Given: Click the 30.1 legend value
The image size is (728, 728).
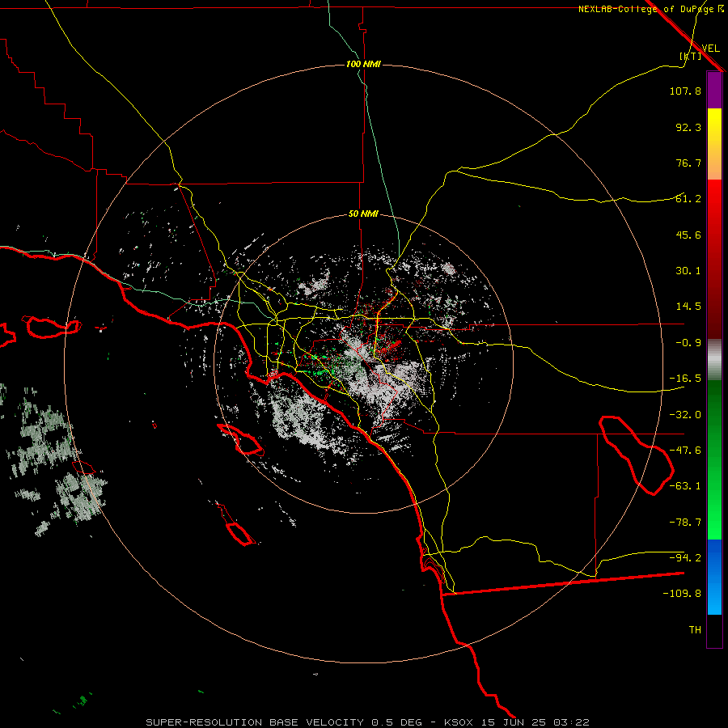Looking at the screenshot, I should (x=688, y=271).
